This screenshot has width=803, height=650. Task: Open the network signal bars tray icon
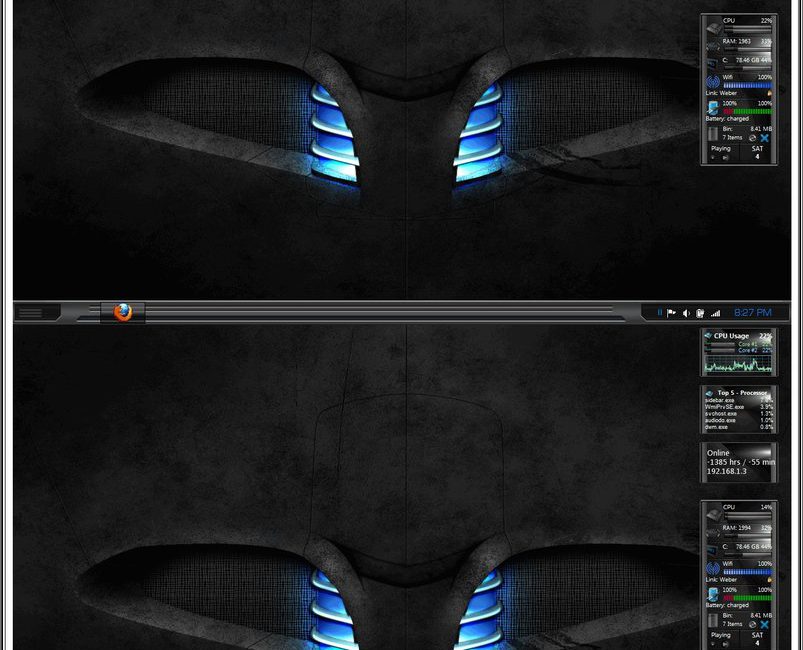(x=715, y=313)
